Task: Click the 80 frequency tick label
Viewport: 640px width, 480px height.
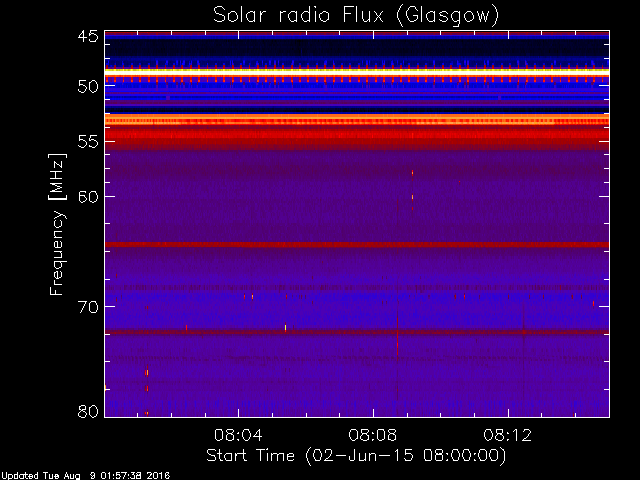Action: point(88,411)
